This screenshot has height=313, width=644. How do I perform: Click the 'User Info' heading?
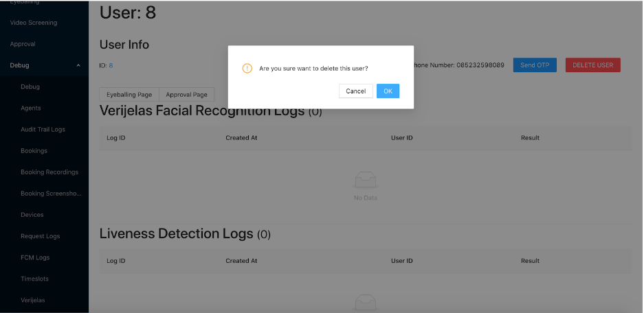pos(124,45)
